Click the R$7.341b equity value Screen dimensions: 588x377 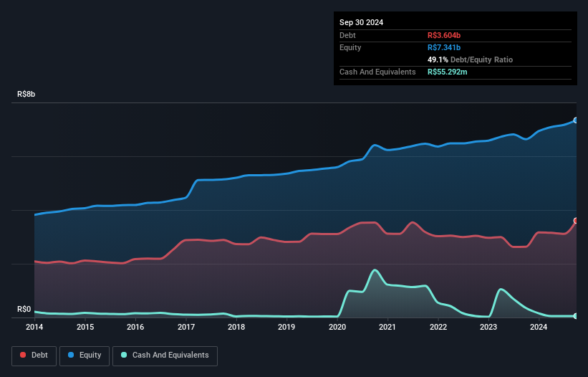click(444, 47)
